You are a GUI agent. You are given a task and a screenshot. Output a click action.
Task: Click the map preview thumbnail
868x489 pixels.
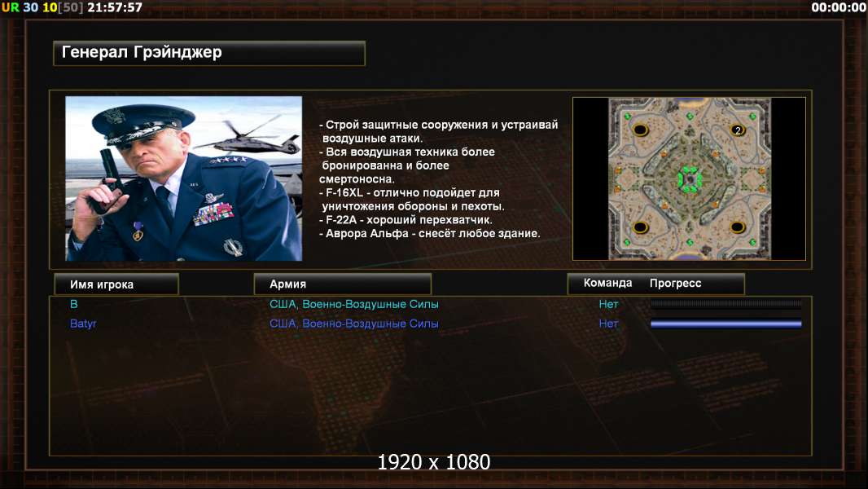tap(689, 178)
